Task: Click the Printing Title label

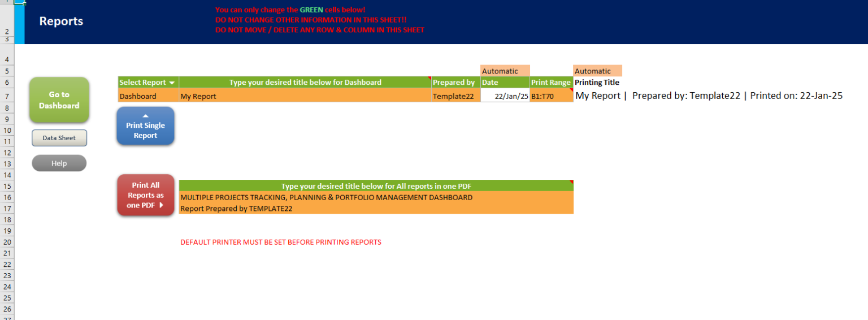Action: [597, 83]
